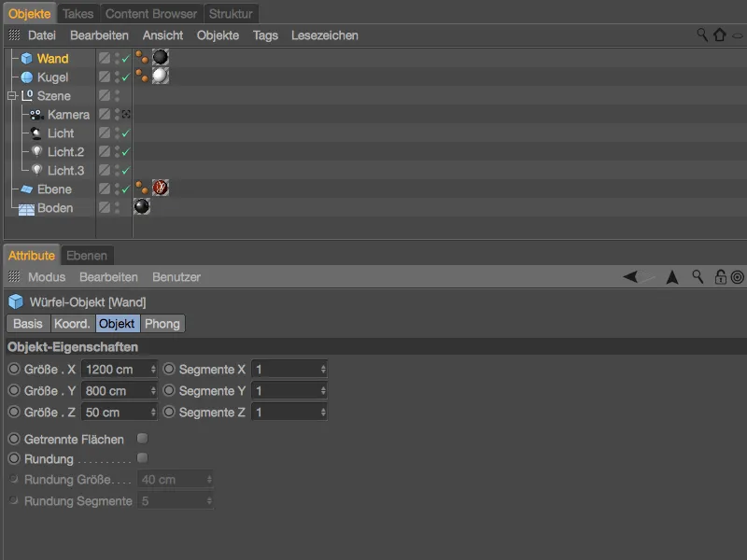Select the Kugel sphere object icon

point(27,77)
